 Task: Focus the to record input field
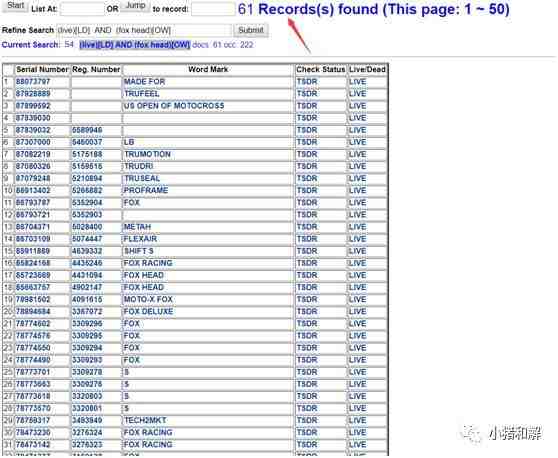[213, 9]
